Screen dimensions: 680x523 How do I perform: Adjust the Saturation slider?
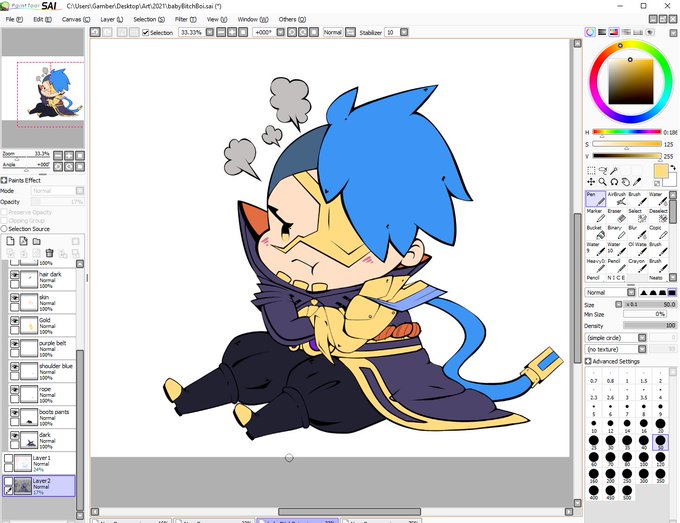pos(627,144)
